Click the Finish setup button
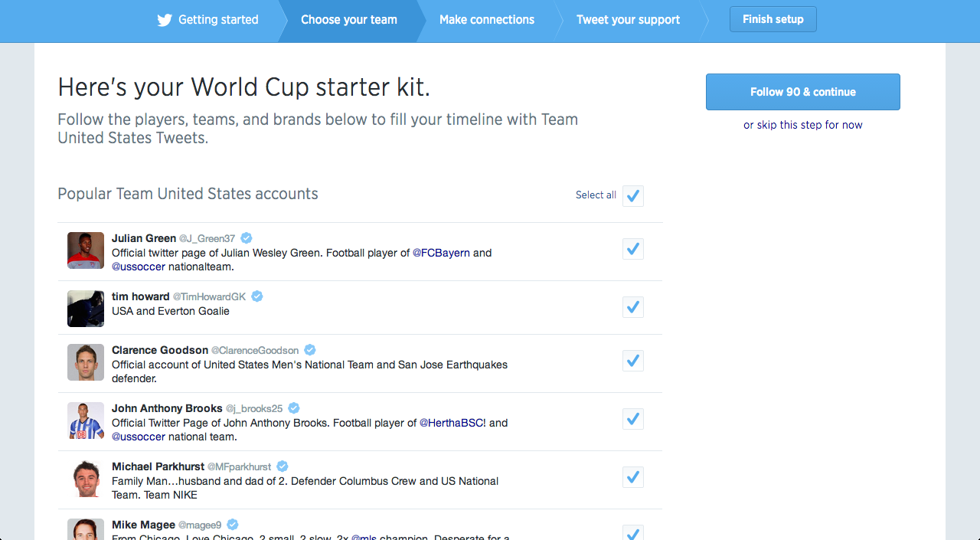 click(x=773, y=20)
